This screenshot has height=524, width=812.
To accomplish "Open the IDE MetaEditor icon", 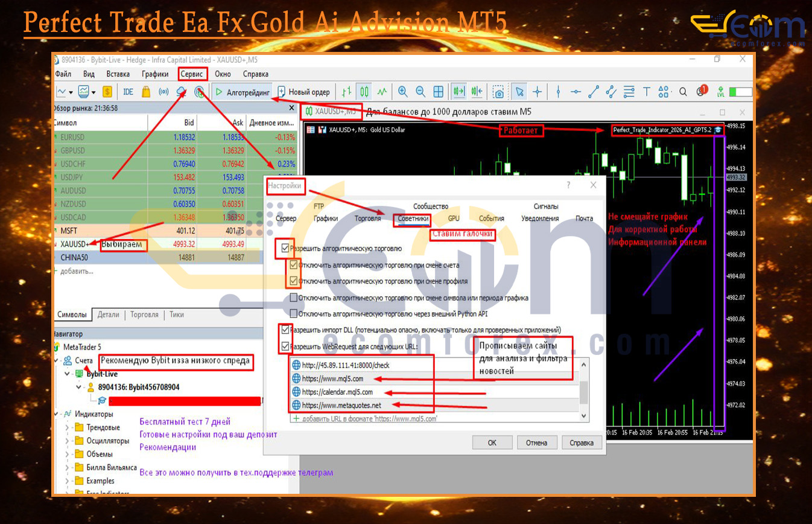I will pos(128,92).
